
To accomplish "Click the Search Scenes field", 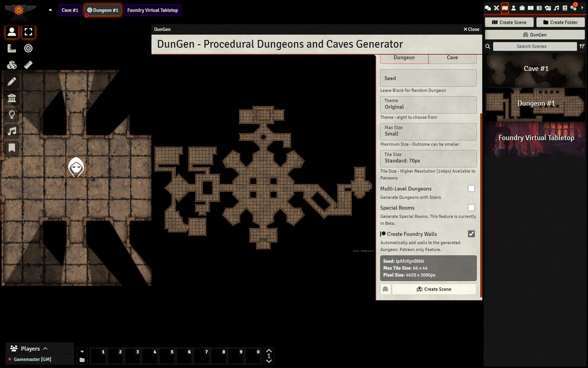I will click(x=535, y=46).
